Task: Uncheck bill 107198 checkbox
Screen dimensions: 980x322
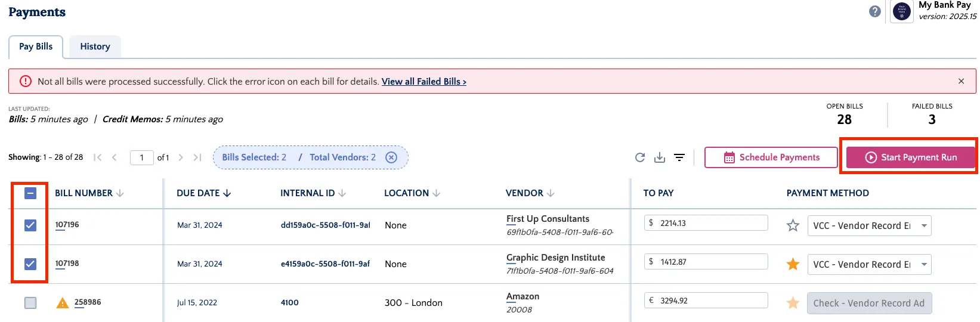Action: point(30,264)
